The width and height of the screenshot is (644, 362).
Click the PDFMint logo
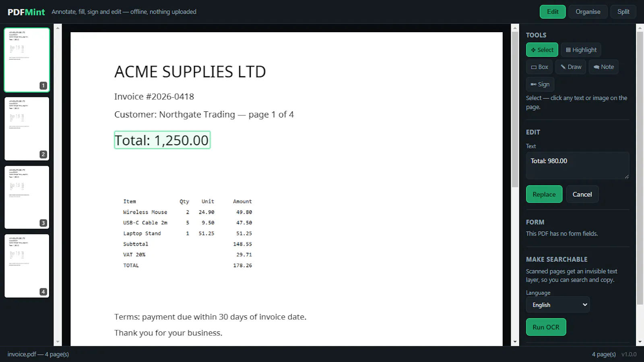tap(26, 12)
